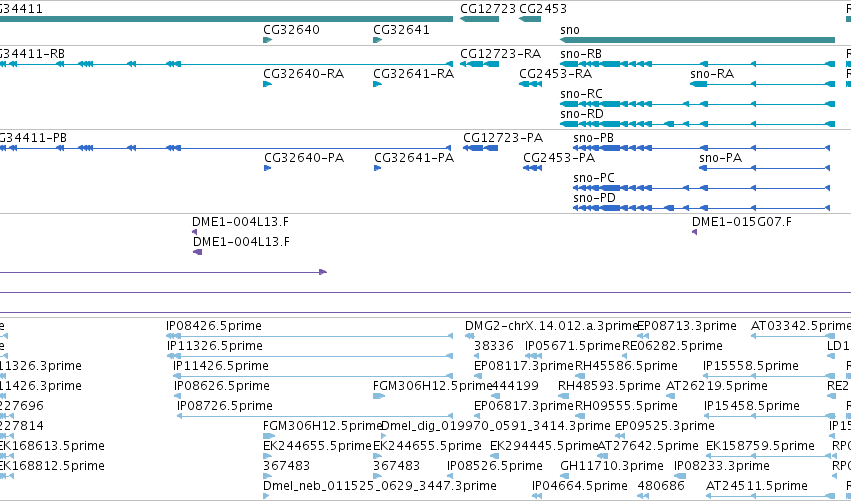Click the DMG2-chrX.14.012.a.3prime label

pos(550,326)
